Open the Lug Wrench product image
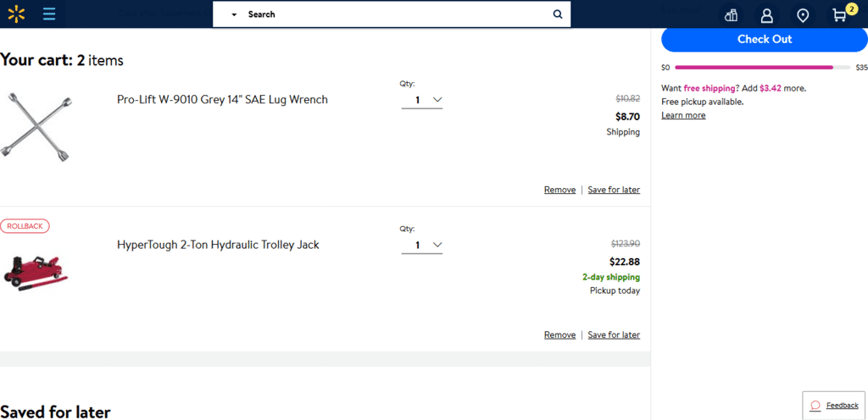The image size is (868, 420). point(36,126)
